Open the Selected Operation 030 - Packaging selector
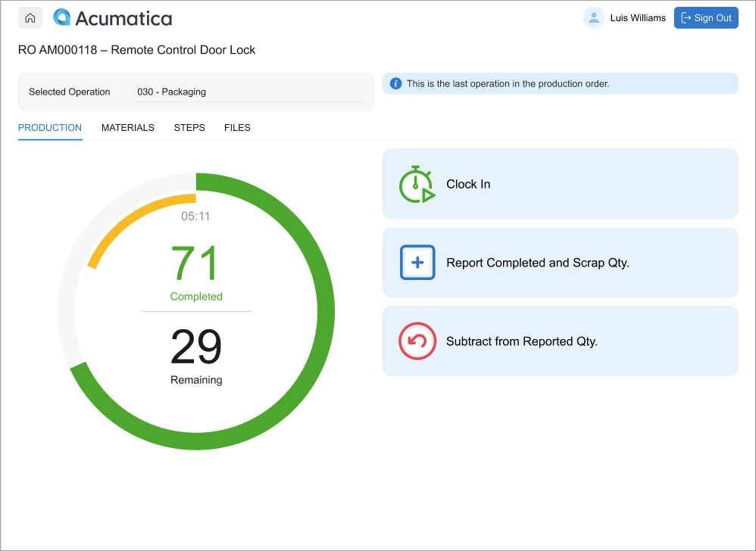Viewport: 756px width, 551px height. pos(248,92)
